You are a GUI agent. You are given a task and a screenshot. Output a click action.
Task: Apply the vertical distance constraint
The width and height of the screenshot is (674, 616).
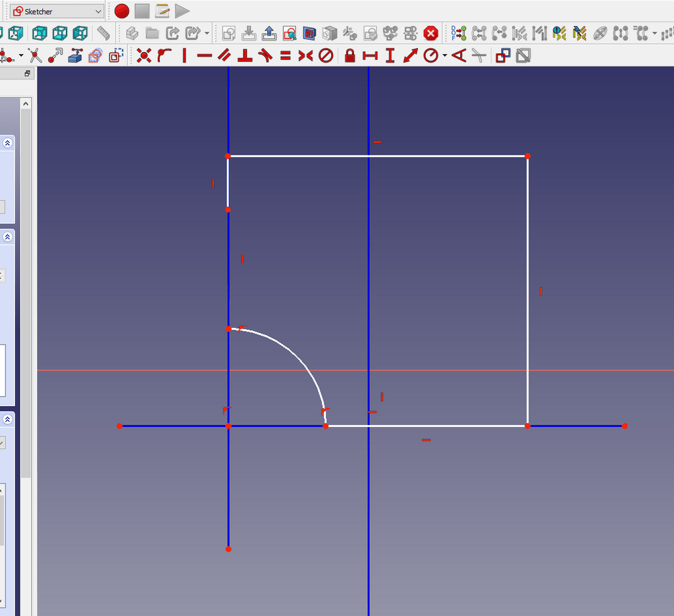click(x=390, y=55)
